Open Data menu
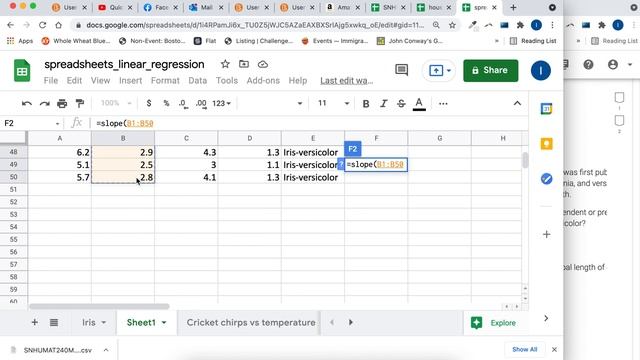Image resolution: width=640 pixels, height=360 pixels. click(198, 80)
